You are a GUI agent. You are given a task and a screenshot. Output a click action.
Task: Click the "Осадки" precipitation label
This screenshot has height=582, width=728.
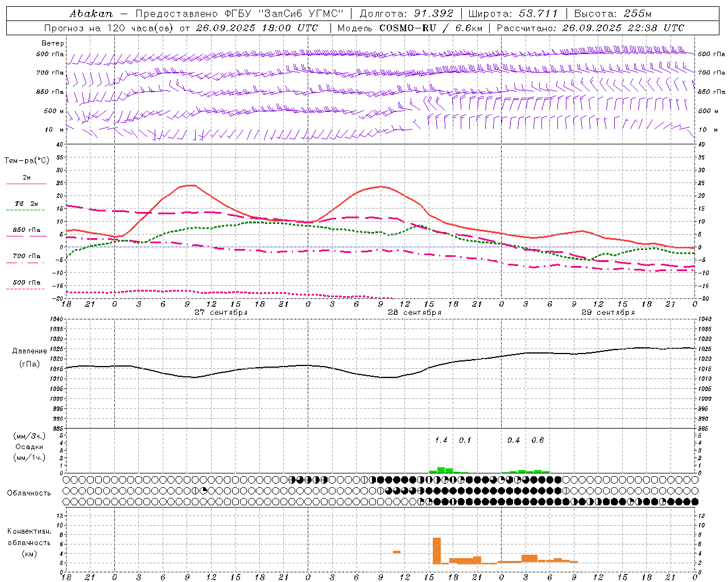30,447
